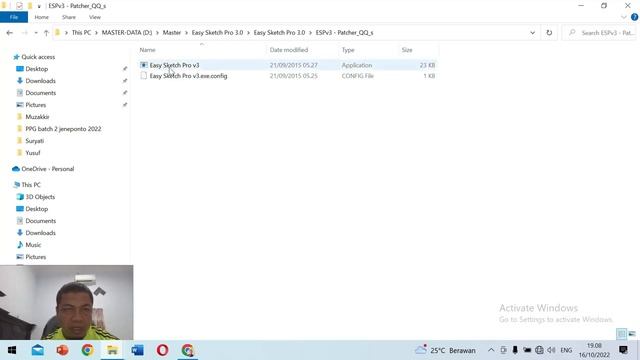Open network settings tray icon
Screen dimensions: 640x360
(539, 350)
